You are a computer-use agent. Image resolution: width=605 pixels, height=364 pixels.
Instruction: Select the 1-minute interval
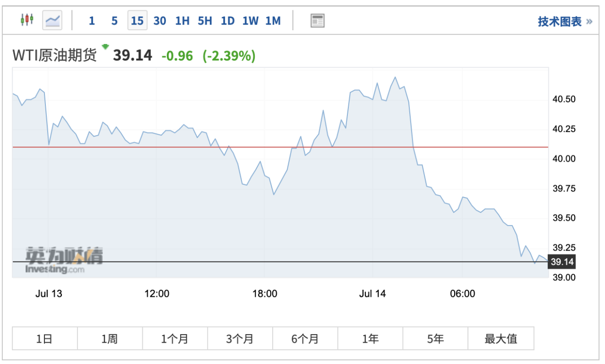pos(92,21)
